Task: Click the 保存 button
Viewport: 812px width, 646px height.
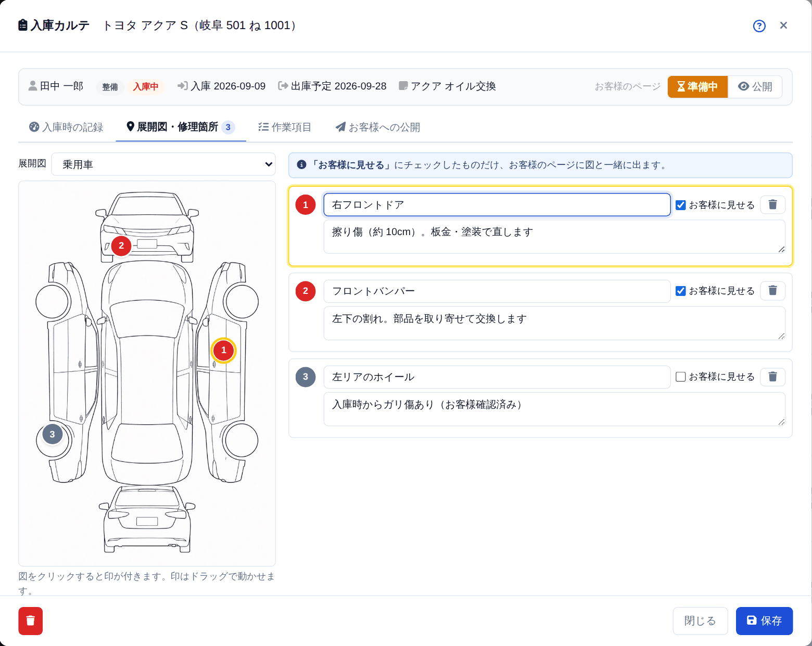Action: 764,621
